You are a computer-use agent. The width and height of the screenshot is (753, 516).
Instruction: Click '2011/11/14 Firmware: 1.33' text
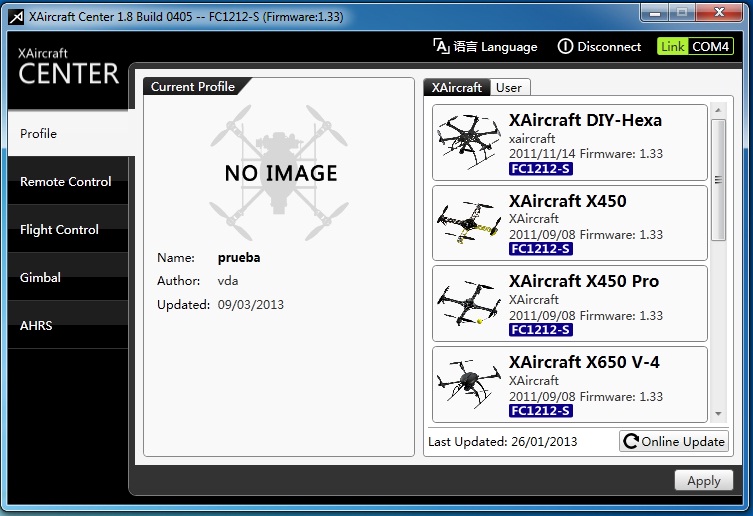(586, 154)
